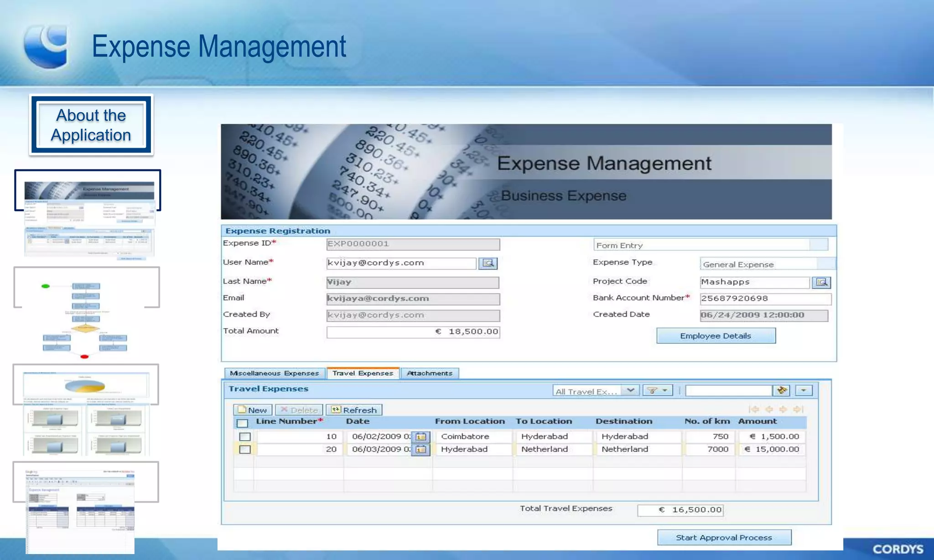This screenshot has height=560, width=934.
Task: Select the spreadsheet screenshot thumbnail
Action: click(x=80, y=511)
